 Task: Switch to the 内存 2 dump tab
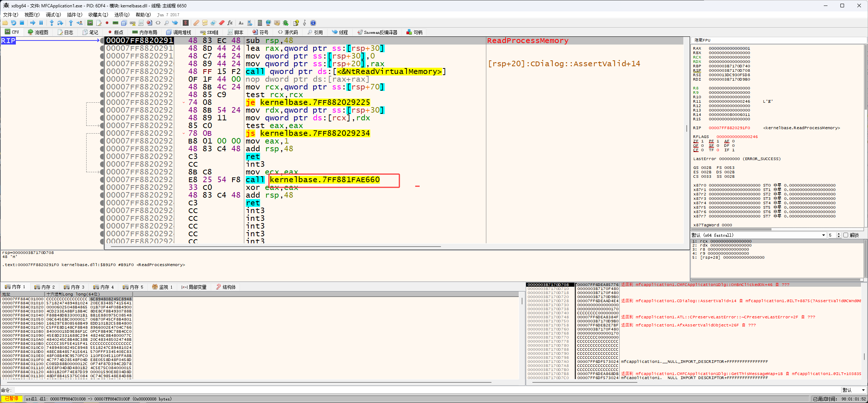point(45,287)
